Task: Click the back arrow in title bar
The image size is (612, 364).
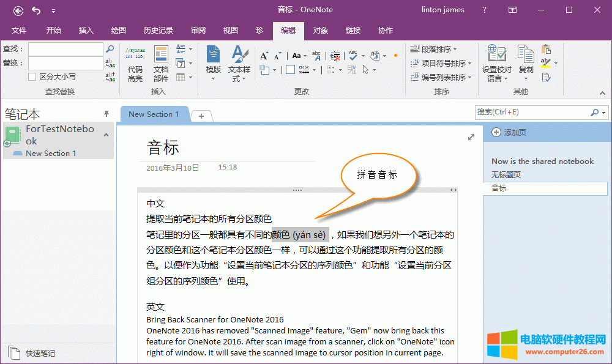Action: click(x=18, y=10)
